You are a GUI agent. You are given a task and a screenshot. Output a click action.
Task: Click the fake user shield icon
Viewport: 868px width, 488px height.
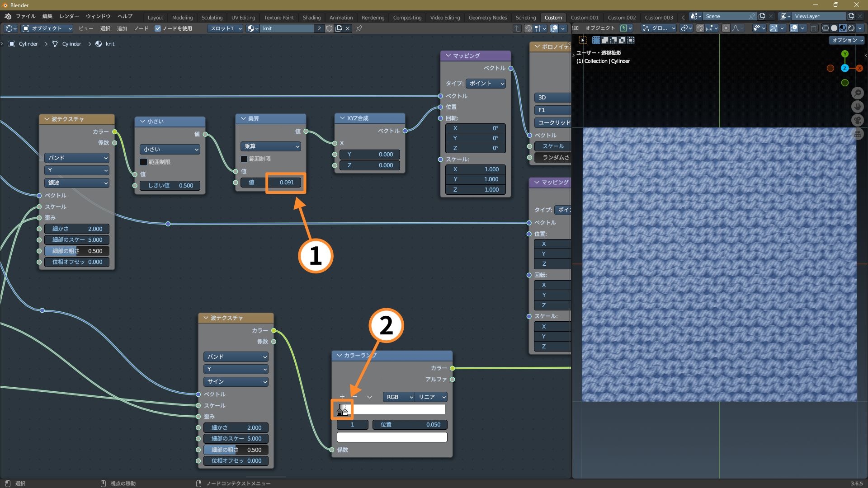330,28
